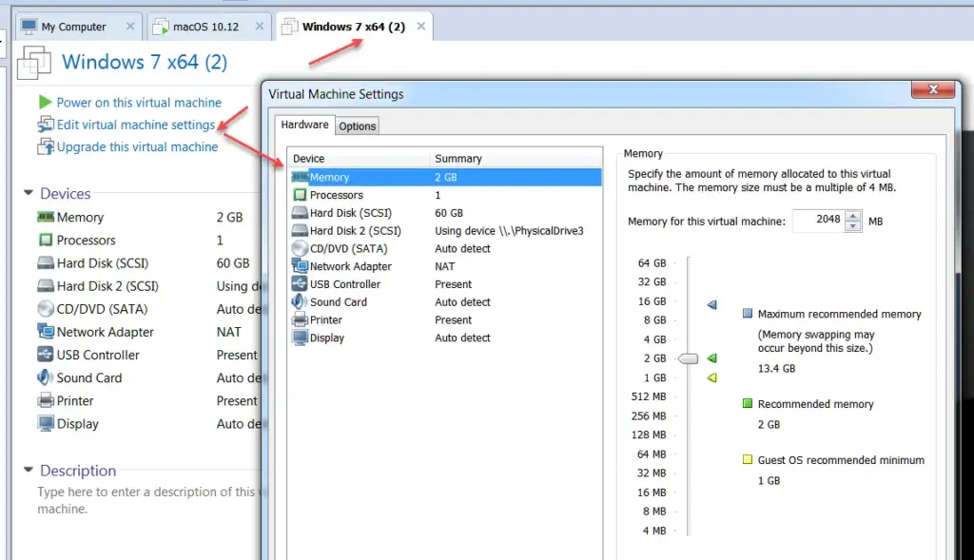Click the Hard Disk (SCSI) icon in sidebar
The height and width of the screenshot is (560, 974).
(x=46, y=262)
